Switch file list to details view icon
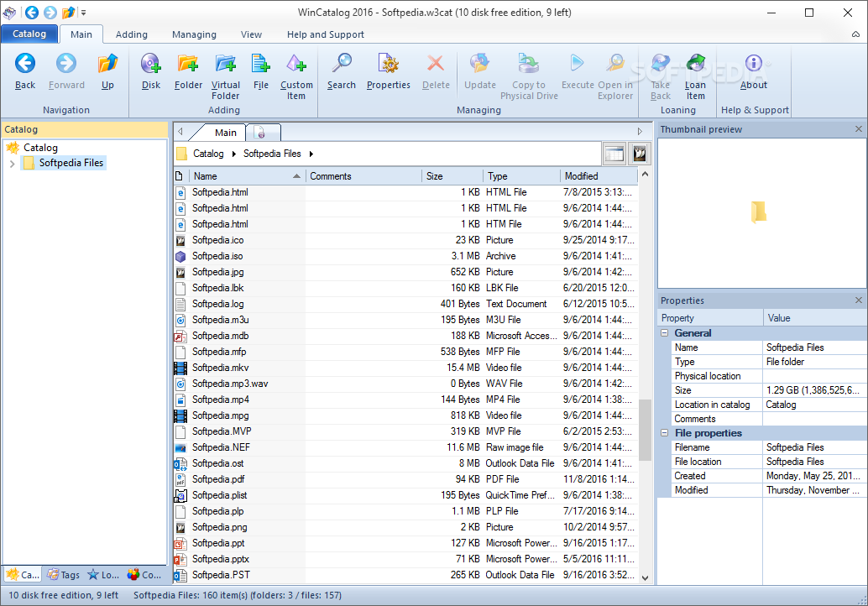 coord(614,154)
